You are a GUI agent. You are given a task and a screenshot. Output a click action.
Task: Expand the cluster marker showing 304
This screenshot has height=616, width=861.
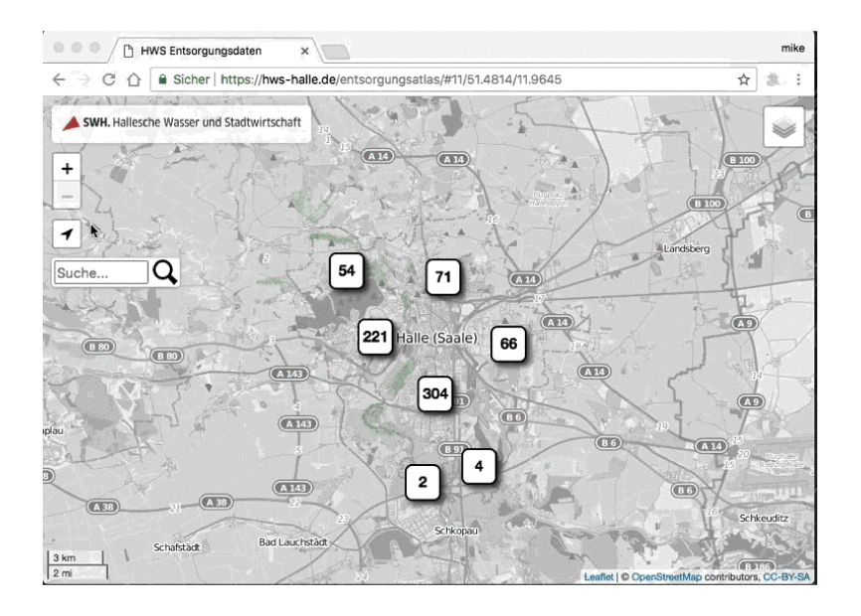pyautogui.click(x=434, y=394)
